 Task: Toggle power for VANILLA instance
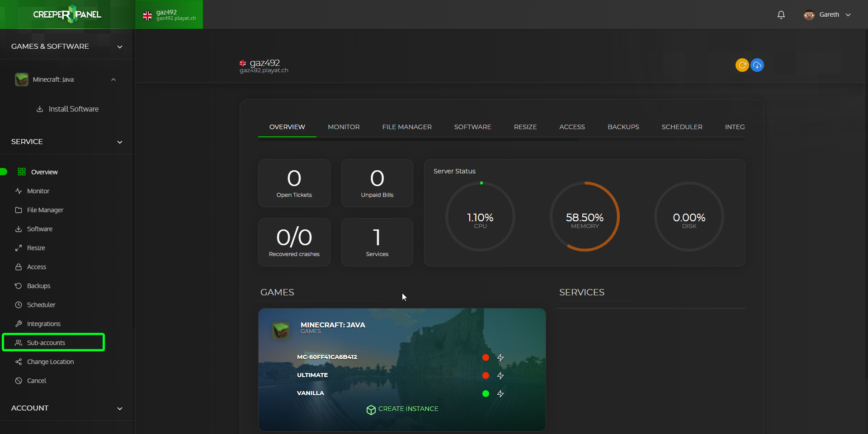tap(500, 394)
